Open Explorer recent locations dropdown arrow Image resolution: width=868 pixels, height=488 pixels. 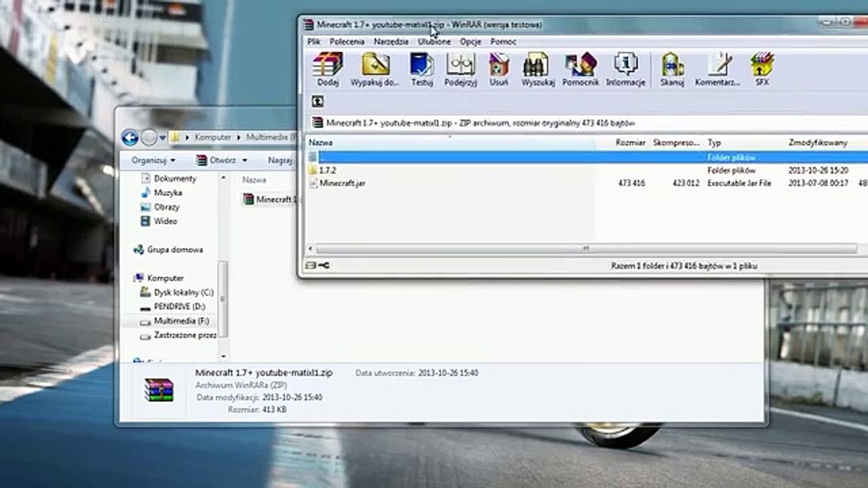(163, 138)
